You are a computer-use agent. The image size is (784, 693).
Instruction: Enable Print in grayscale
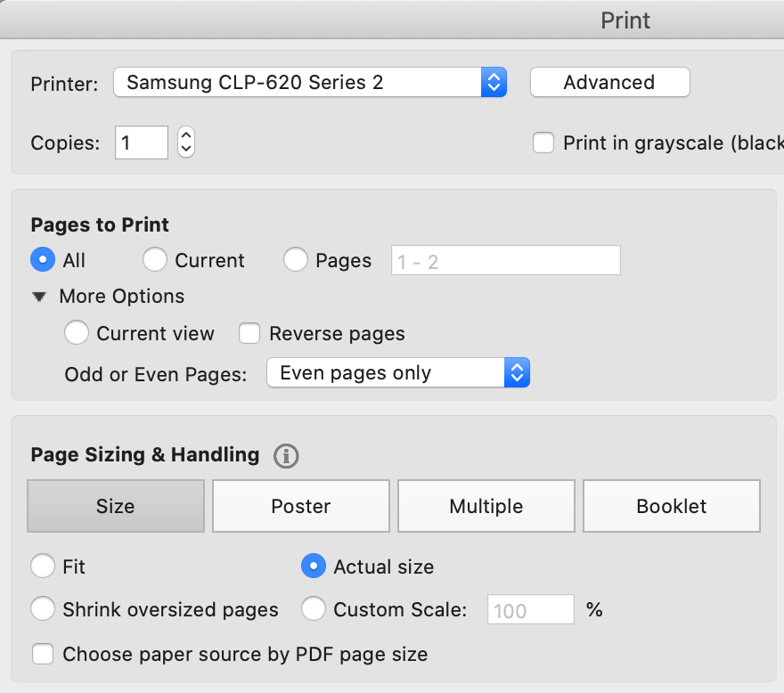(x=543, y=143)
